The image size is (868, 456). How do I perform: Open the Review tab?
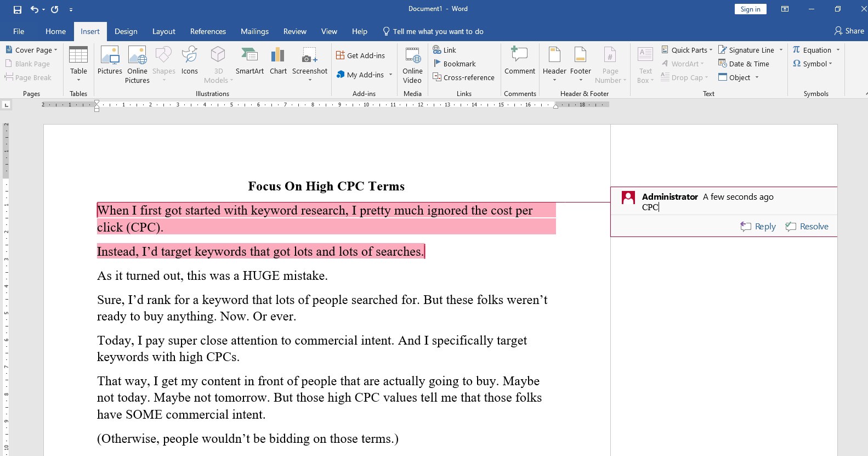click(295, 31)
